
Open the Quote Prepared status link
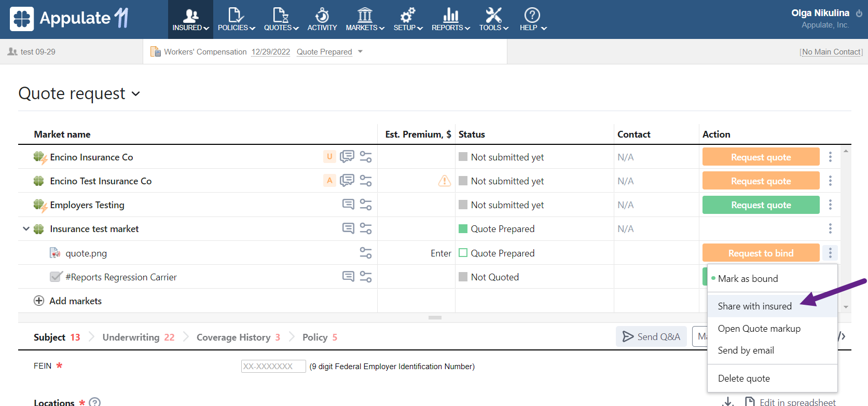coord(324,52)
